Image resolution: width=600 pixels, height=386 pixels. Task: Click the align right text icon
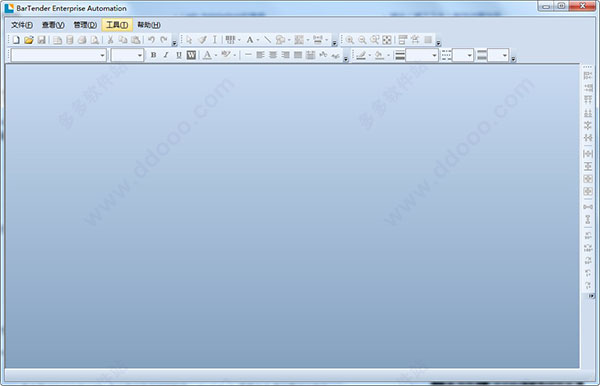point(285,55)
